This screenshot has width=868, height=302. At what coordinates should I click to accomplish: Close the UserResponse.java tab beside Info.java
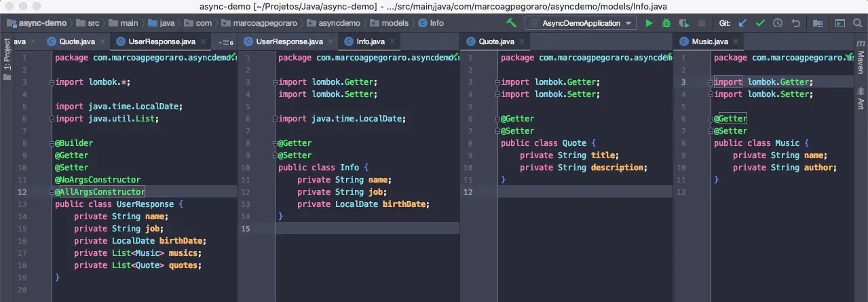(x=329, y=42)
